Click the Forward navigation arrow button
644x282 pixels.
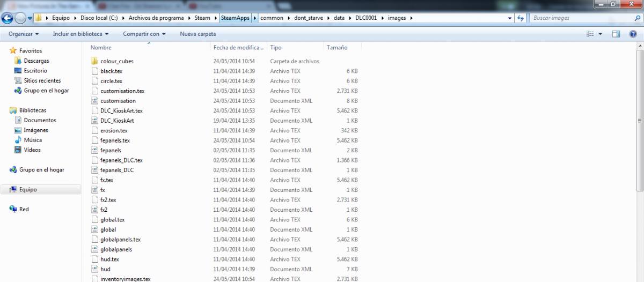[x=20, y=18]
